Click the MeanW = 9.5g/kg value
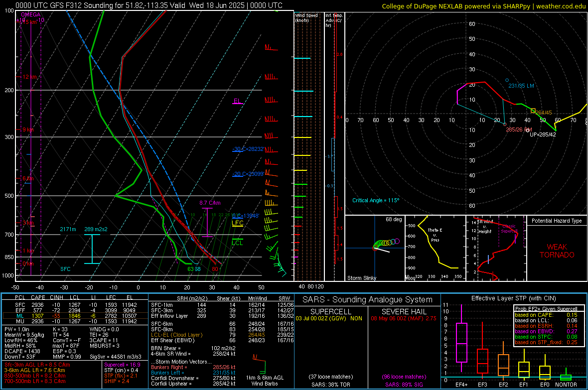 coord(24,335)
